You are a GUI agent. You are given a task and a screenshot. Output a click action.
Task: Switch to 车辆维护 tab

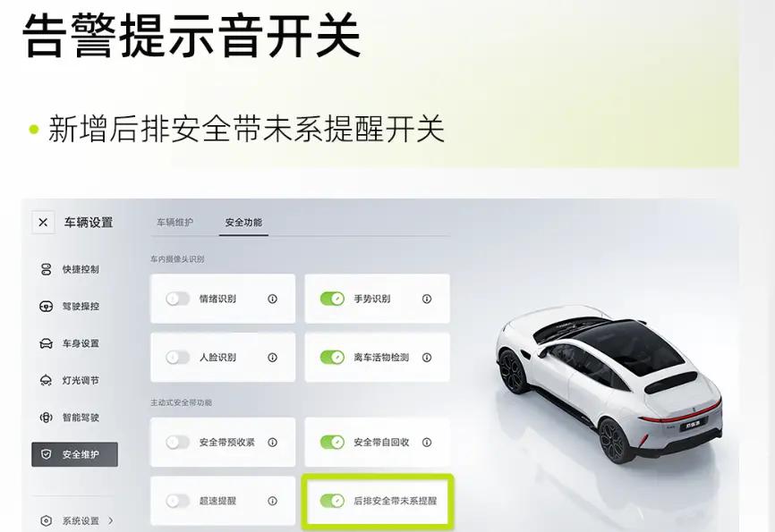pyautogui.click(x=175, y=223)
